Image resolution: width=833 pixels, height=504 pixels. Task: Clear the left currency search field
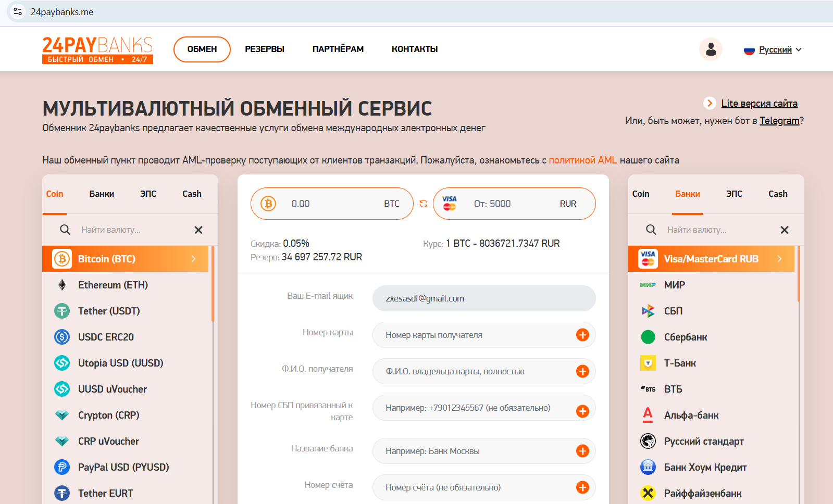point(198,230)
